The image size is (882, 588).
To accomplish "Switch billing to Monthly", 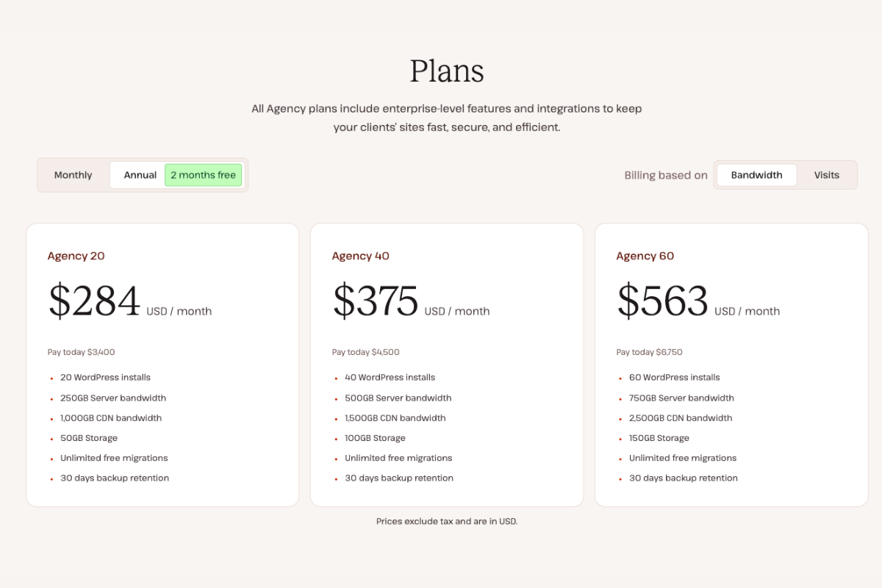I will point(73,175).
